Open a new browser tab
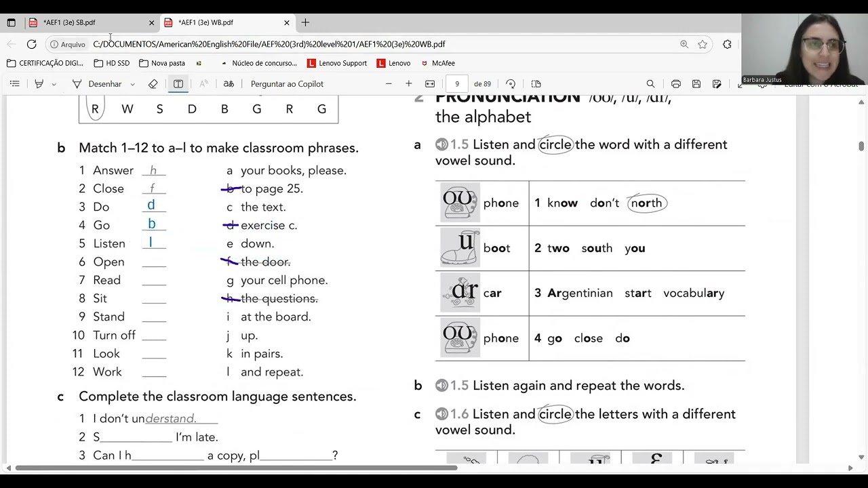Image resolution: width=868 pixels, height=488 pixels. [305, 22]
